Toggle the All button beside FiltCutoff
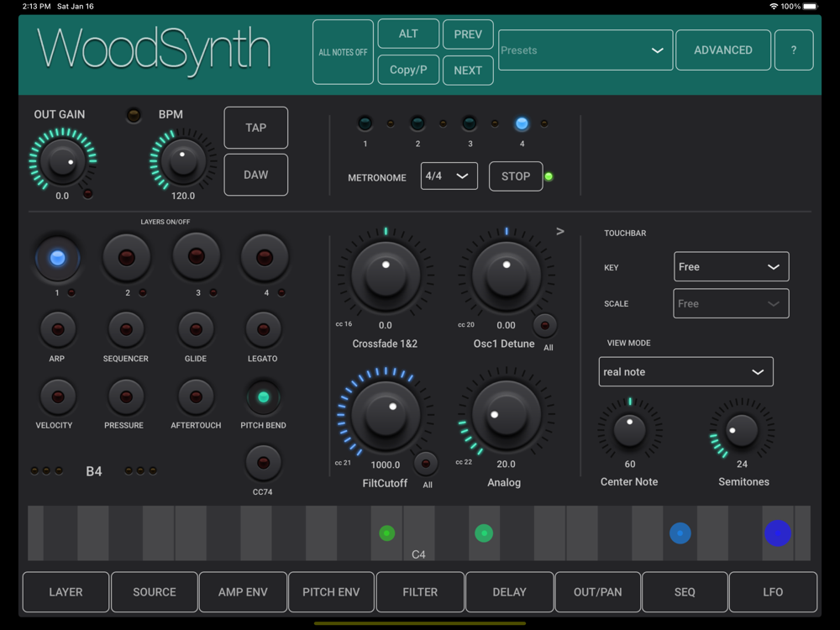Screen dimensions: 840x630 425,464
